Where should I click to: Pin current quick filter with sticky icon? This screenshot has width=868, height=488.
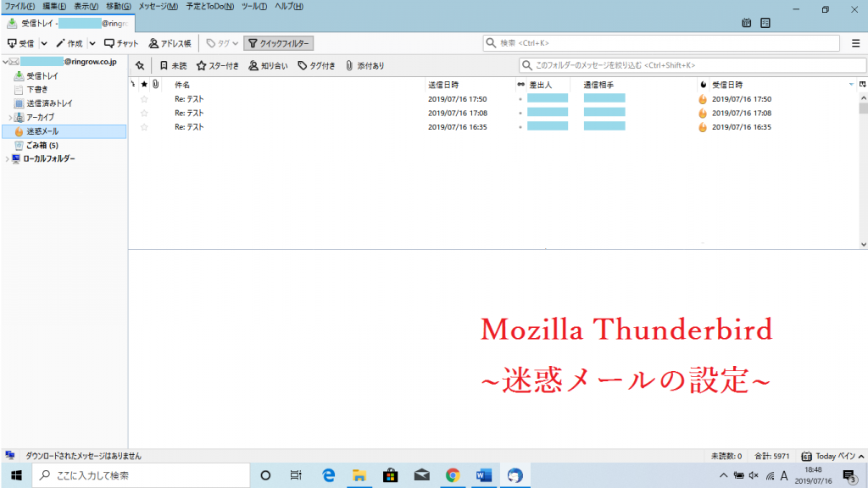[138, 64]
